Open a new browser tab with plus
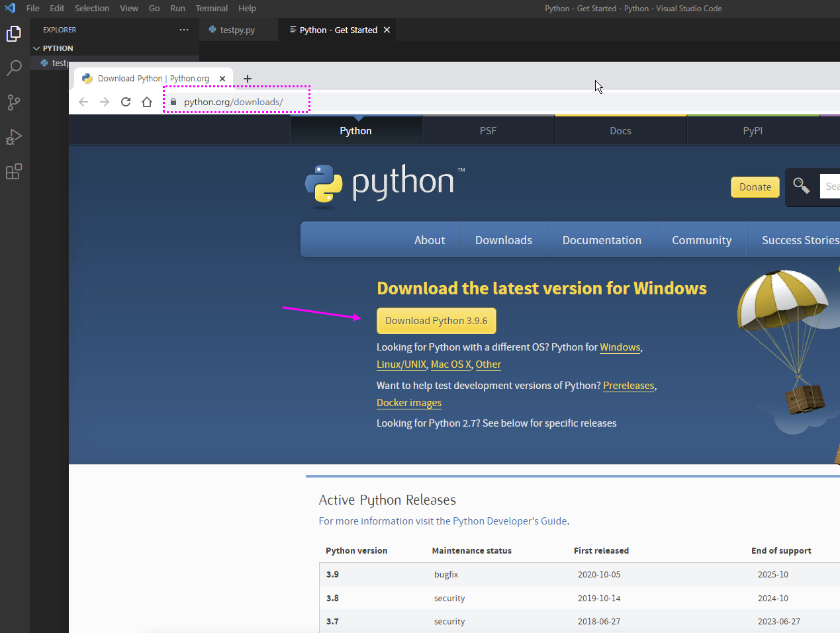The width and height of the screenshot is (840, 633). pyautogui.click(x=248, y=78)
